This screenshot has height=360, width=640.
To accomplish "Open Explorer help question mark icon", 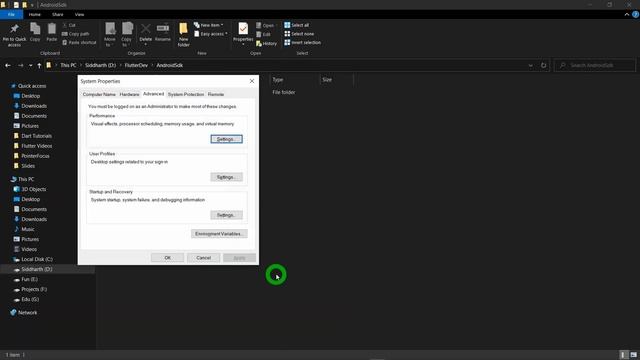I will pyautogui.click(x=635, y=14).
